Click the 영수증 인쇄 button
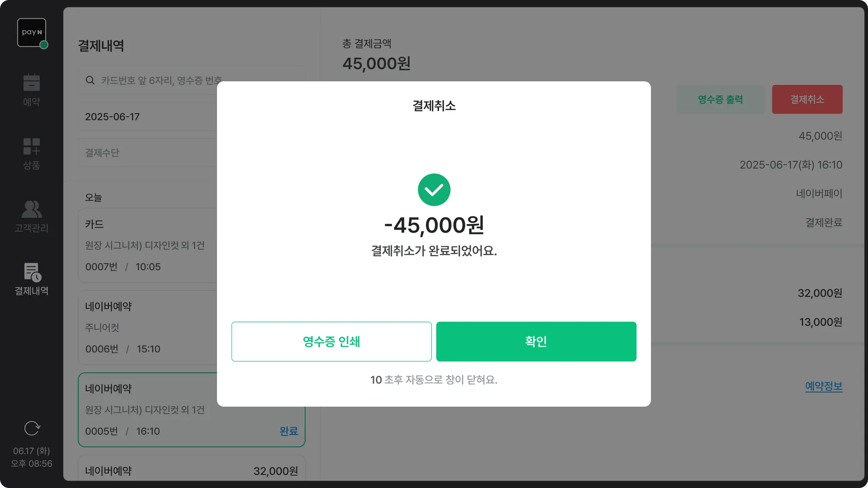This screenshot has width=868, height=488. coord(331,341)
